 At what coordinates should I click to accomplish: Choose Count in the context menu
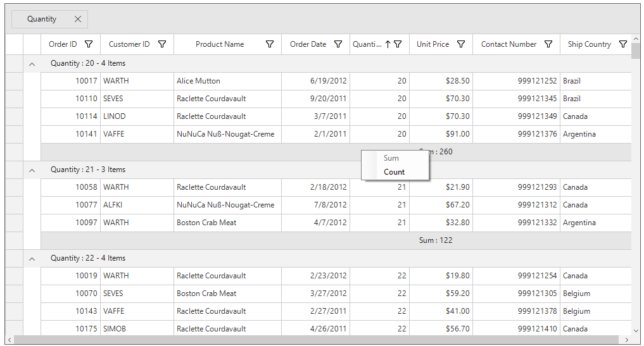click(395, 172)
